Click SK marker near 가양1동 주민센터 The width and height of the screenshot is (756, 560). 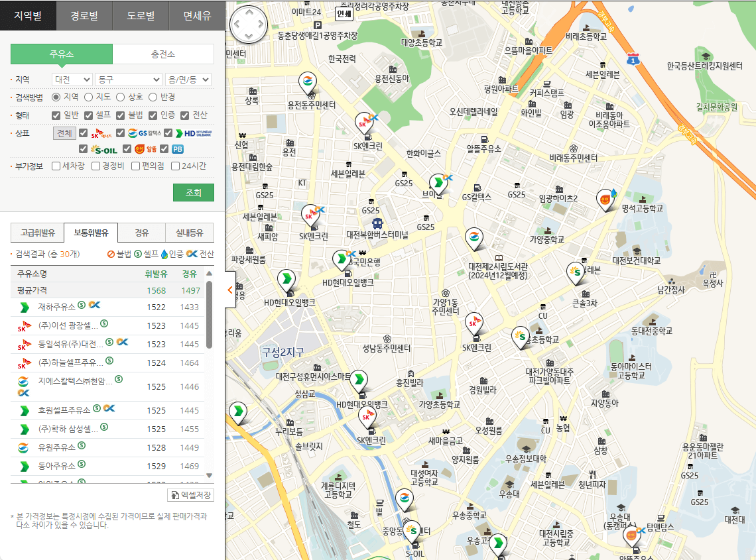(474, 323)
